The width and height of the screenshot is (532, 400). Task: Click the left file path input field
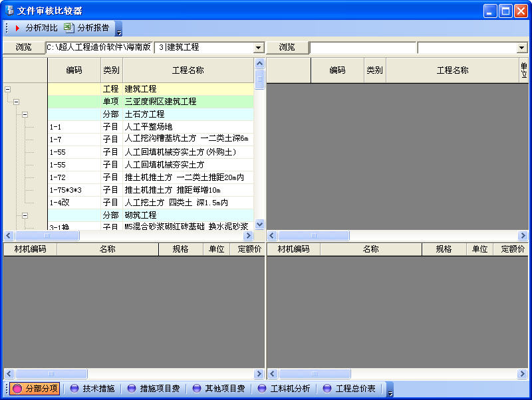pyautogui.click(x=99, y=47)
